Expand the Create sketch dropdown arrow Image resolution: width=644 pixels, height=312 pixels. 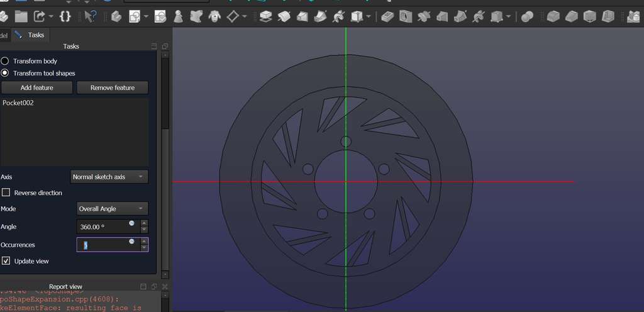click(146, 16)
